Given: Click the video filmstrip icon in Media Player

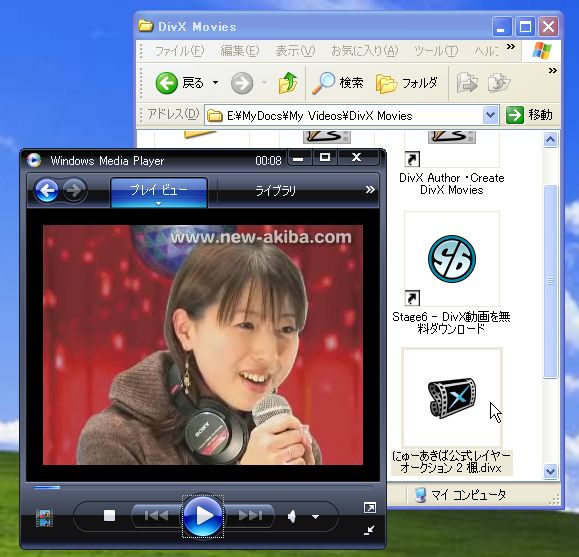Looking at the screenshot, I should tap(44, 518).
